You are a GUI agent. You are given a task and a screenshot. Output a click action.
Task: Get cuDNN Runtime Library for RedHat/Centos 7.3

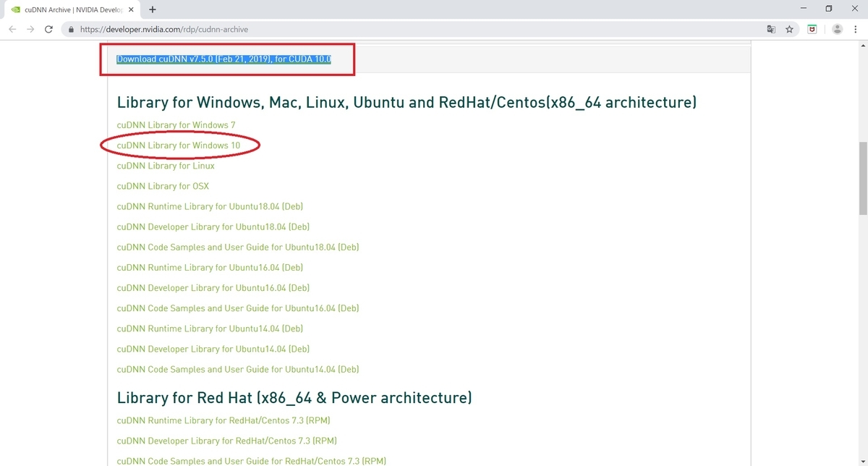coord(224,420)
